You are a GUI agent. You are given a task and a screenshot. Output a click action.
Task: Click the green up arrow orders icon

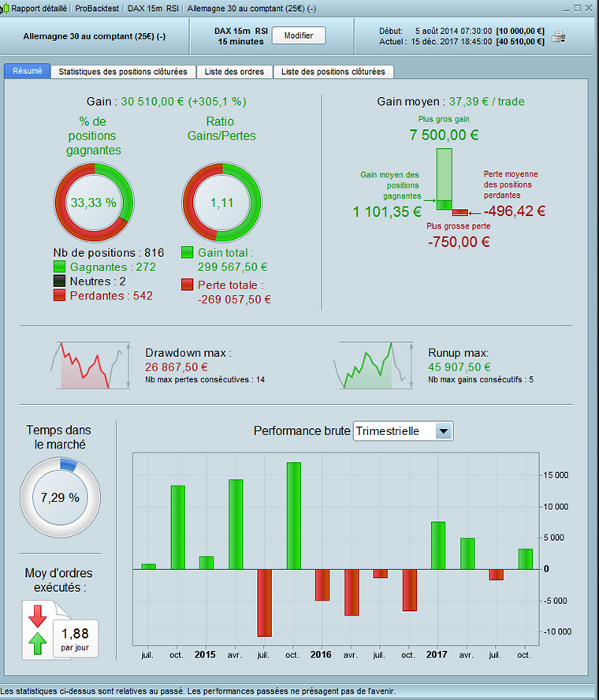point(38,643)
